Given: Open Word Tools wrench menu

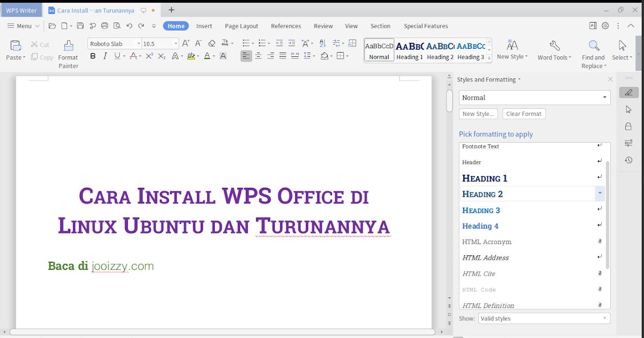Looking at the screenshot, I should click(x=554, y=50).
